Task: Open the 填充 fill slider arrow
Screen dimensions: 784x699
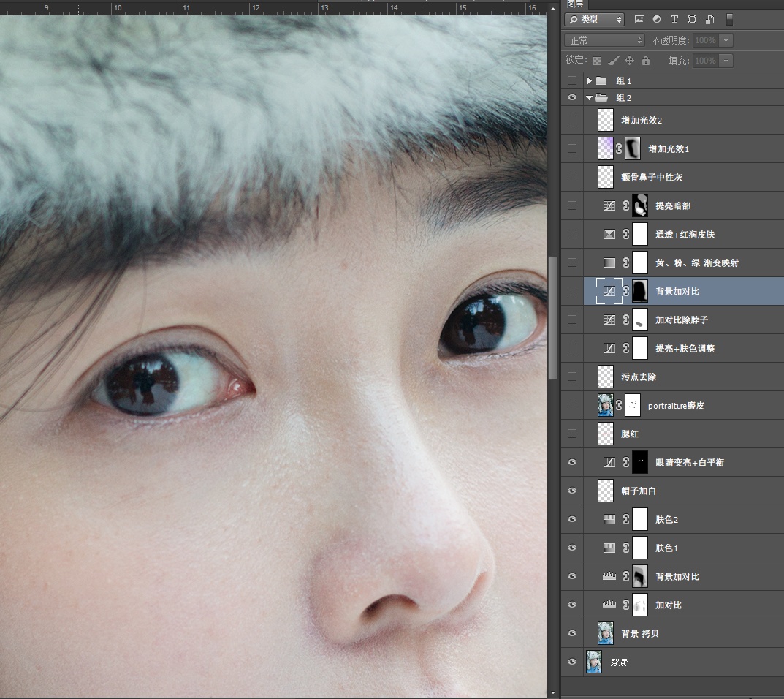Action: point(726,61)
